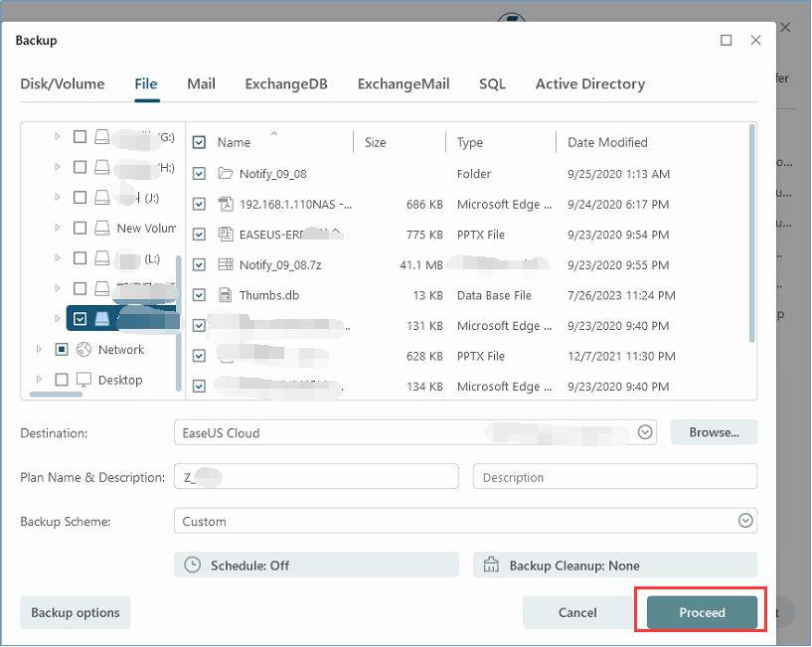Screen dimensions: 812x647
Task: Click the Network globe icon in tree
Action: (83, 350)
